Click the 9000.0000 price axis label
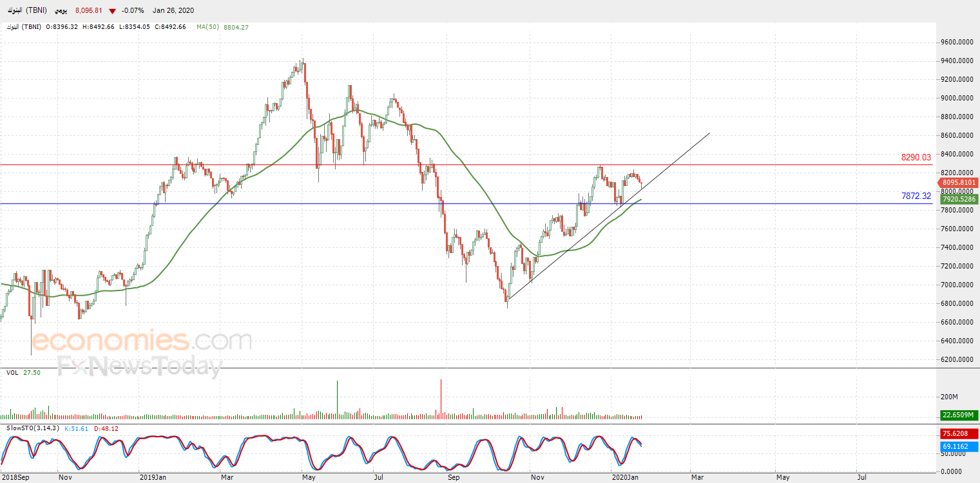 pos(956,99)
